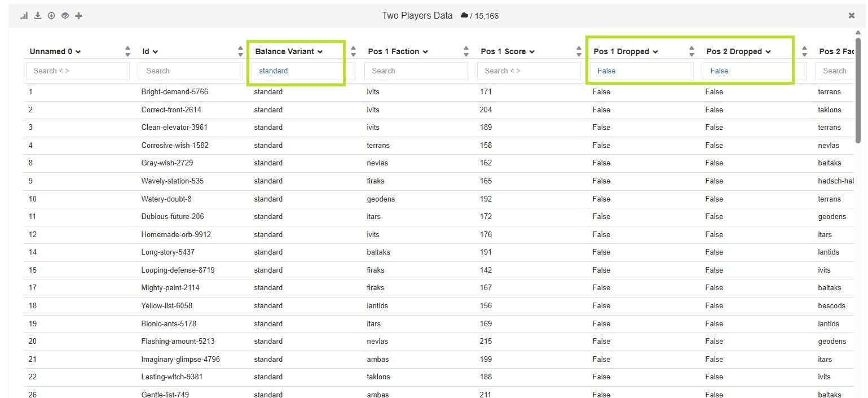This screenshot has width=868, height=398.
Task: Sort by Pos 1 Score column arrows
Action: [x=579, y=51]
